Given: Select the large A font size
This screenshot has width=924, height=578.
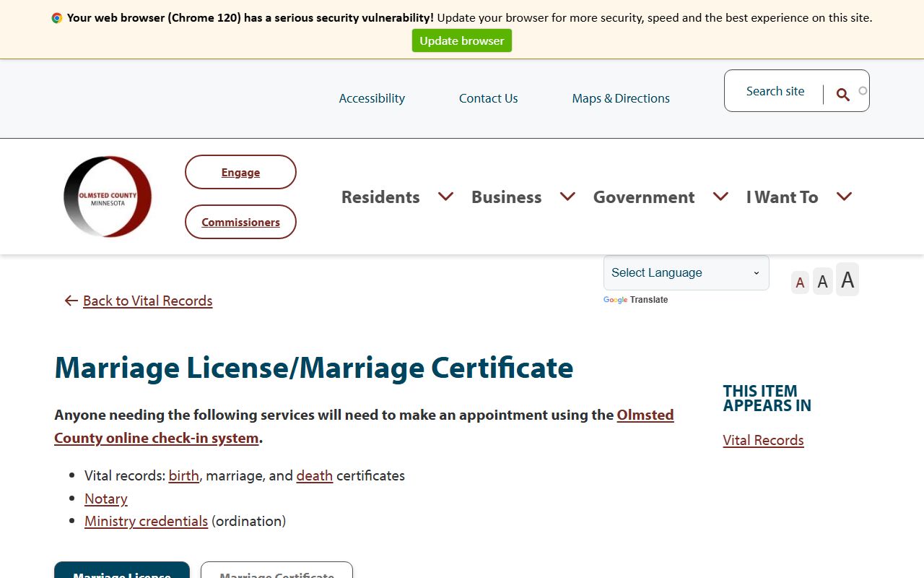Looking at the screenshot, I should pyautogui.click(x=847, y=279).
